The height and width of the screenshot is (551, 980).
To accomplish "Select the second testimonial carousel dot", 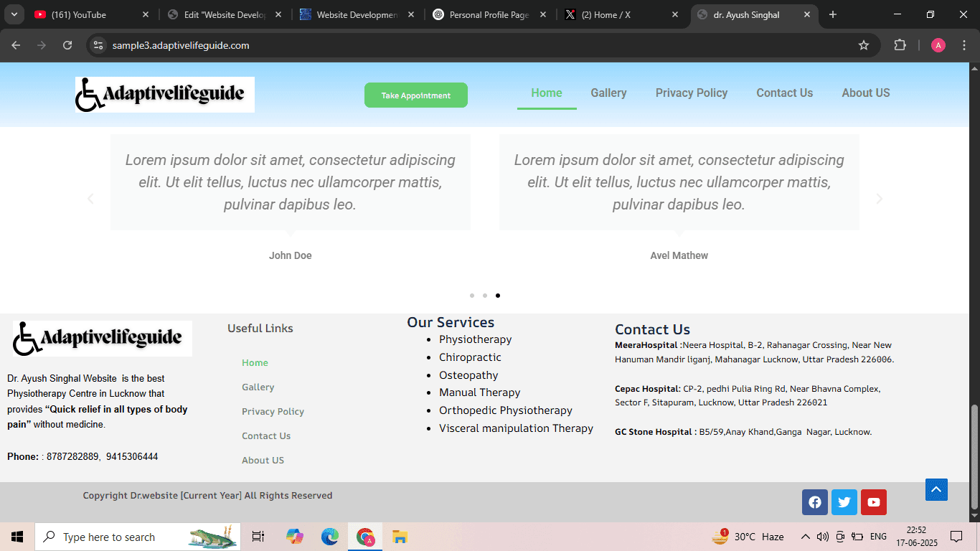I will [x=485, y=296].
